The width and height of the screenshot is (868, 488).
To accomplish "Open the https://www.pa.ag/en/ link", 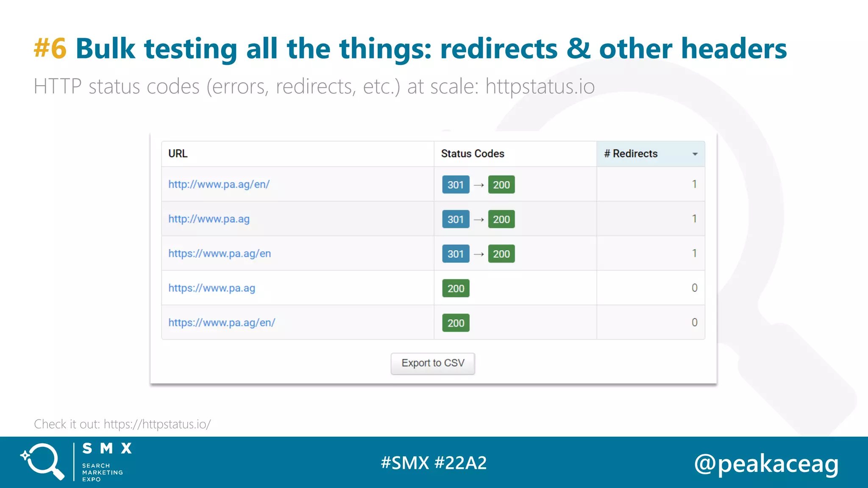I will pos(222,322).
